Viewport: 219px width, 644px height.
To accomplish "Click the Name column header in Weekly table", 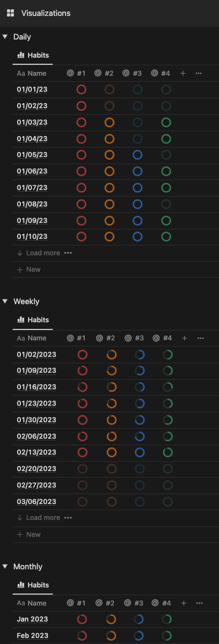I will click(32, 338).
